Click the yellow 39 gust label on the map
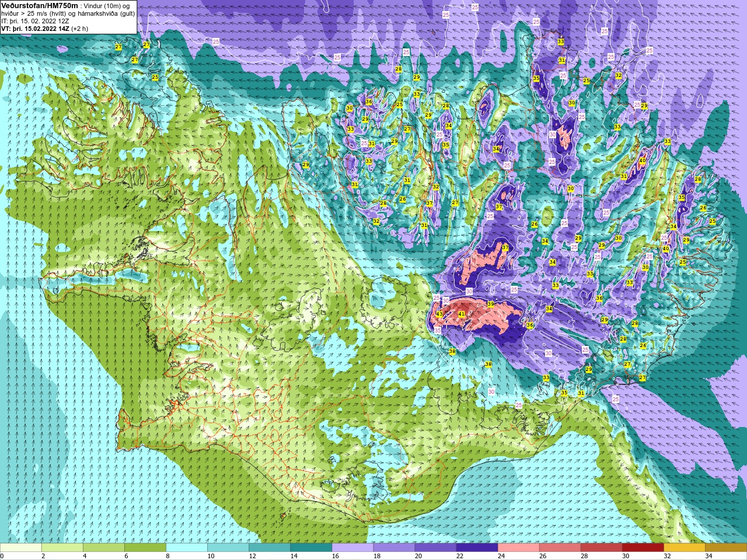 491,304
